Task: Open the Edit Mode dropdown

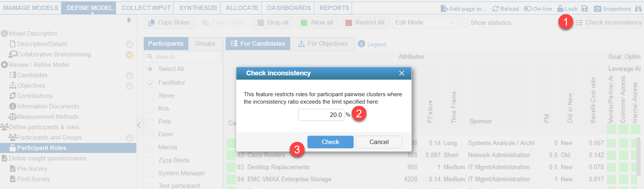Action: click(x=424, y=23)
